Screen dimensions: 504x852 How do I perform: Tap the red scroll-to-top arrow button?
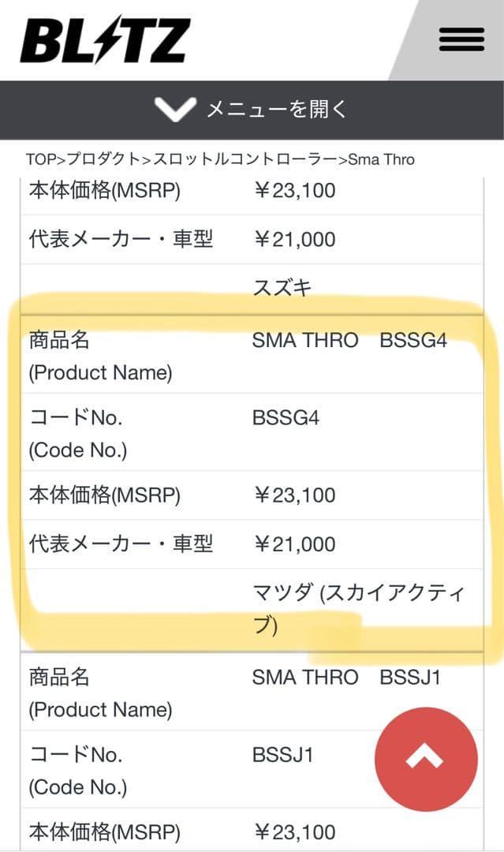click(427, 760)
